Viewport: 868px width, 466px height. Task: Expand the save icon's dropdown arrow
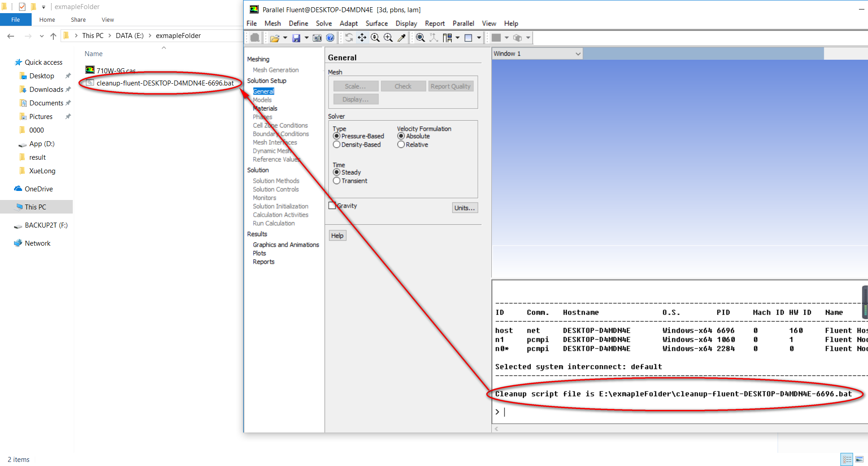tap(306, 38)
